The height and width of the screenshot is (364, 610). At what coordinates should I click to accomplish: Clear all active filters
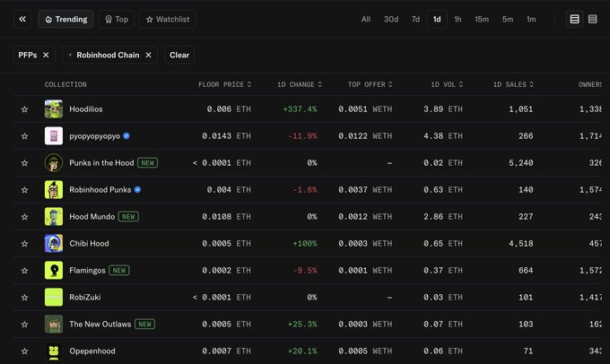[x=179, y=55]
